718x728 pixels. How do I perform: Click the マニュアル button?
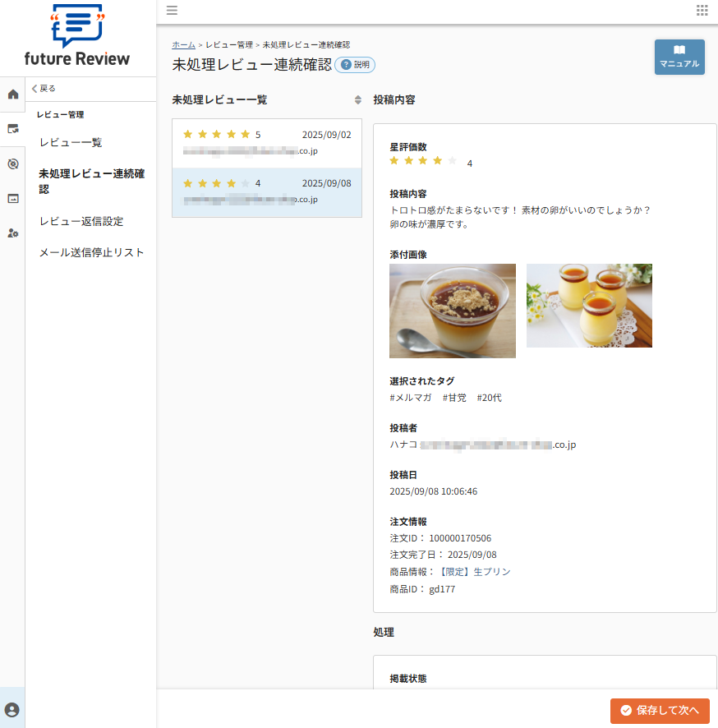click(679, 57)
